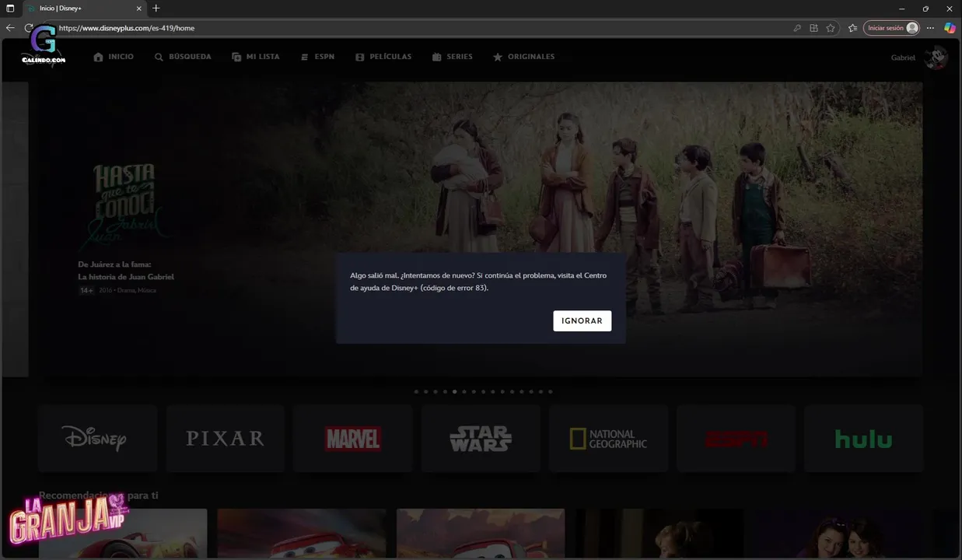The image size is (962, 560).
Task: Open the Pixar brand tile
Action: pyautogui.click(x=225, y=438)
